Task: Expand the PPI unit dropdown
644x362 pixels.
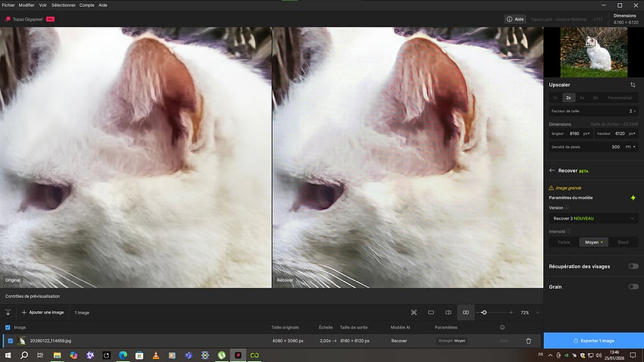Action: click(630, 147)
